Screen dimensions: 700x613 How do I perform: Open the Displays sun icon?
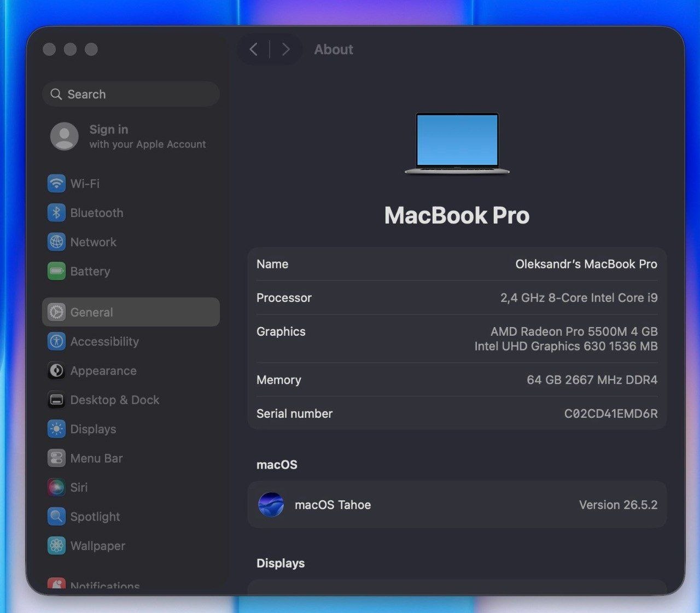(x=56, y=429)
